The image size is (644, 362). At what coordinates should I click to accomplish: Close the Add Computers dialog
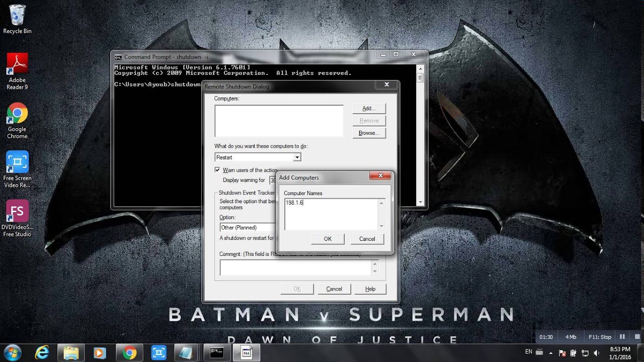coord(380,175)
